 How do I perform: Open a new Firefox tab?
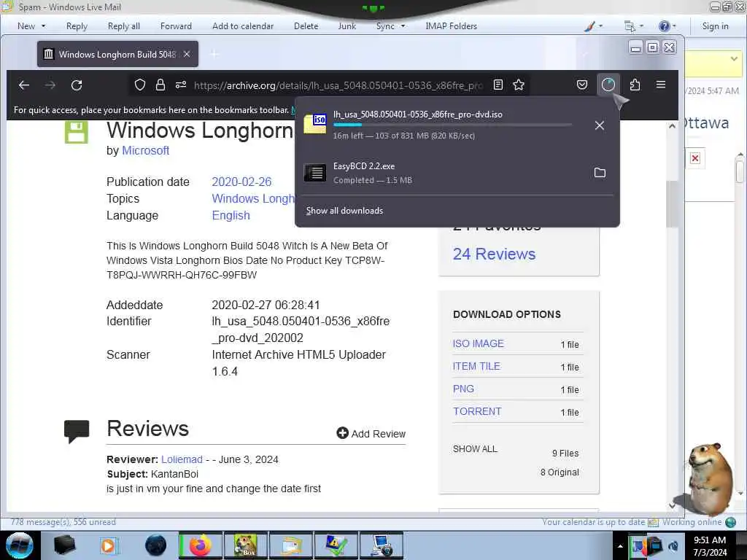(x=215, y=54)
